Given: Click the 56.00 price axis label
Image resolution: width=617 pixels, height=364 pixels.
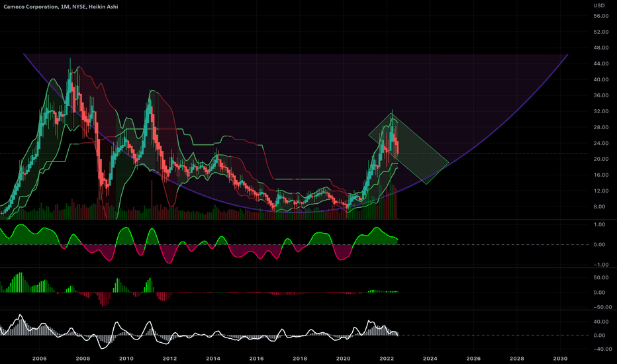Looking at the screenshot, I should coord(601,16).
